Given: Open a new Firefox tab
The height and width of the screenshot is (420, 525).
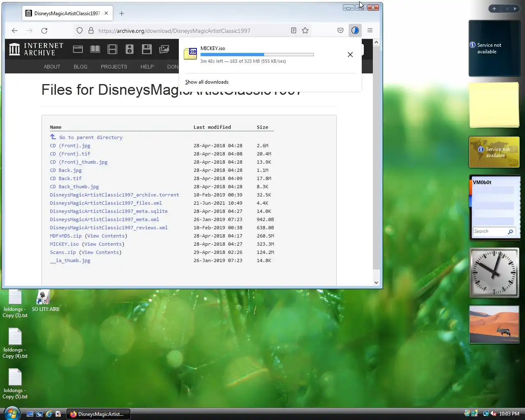Looking at the screenshot, I should pyautogui.click(x=121, y=13).
